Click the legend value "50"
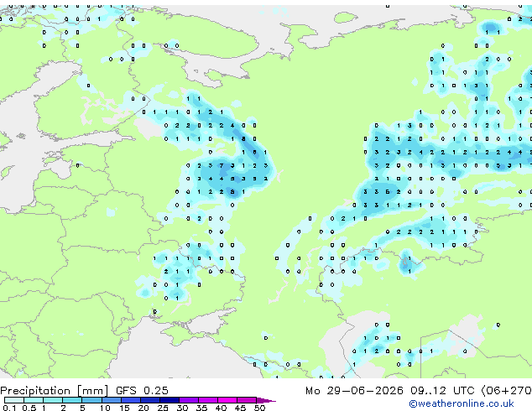The height and width of the screenshot is (411, 532). coord(259,408)
